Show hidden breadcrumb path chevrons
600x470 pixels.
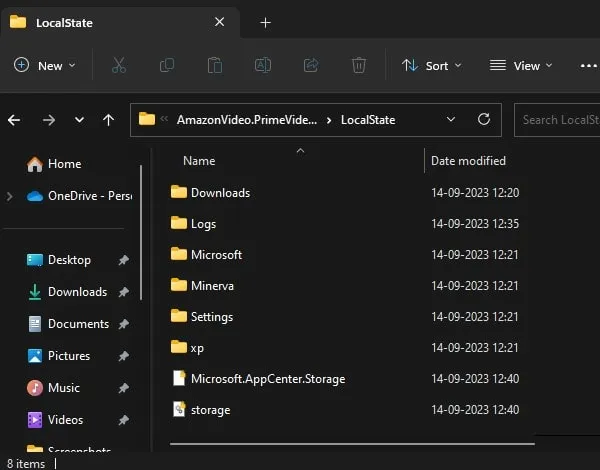[164, 119]
